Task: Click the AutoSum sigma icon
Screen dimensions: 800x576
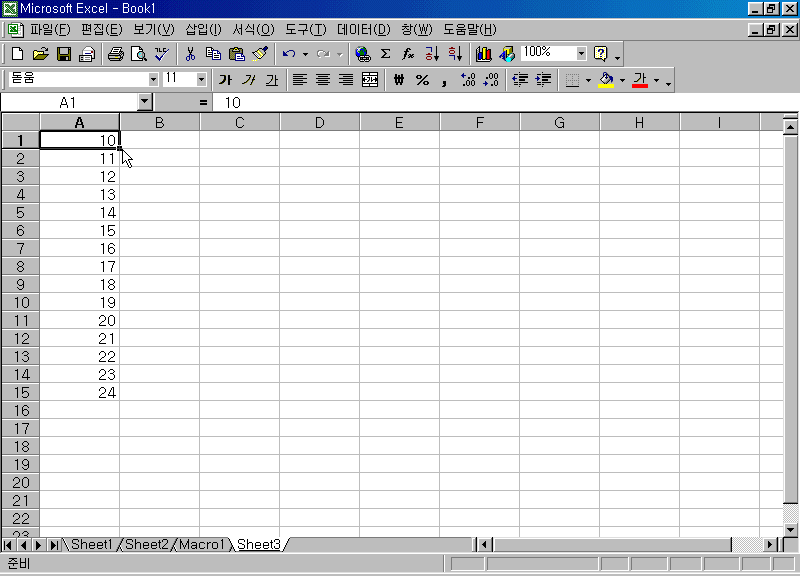Action: click(386, 54)
